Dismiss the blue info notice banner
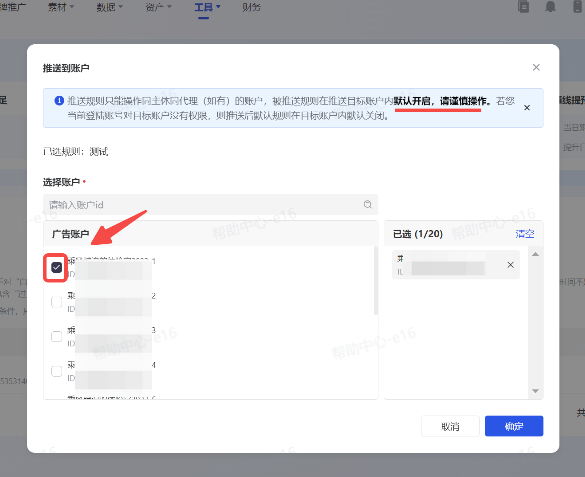Image resolution: width=585 pixels, height=477 pixels. 527,108
